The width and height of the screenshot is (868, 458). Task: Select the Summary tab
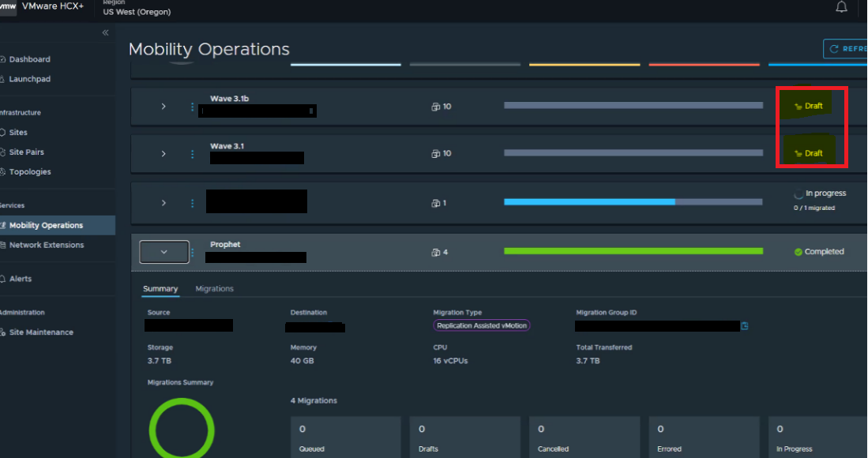[x=160, y=289]
